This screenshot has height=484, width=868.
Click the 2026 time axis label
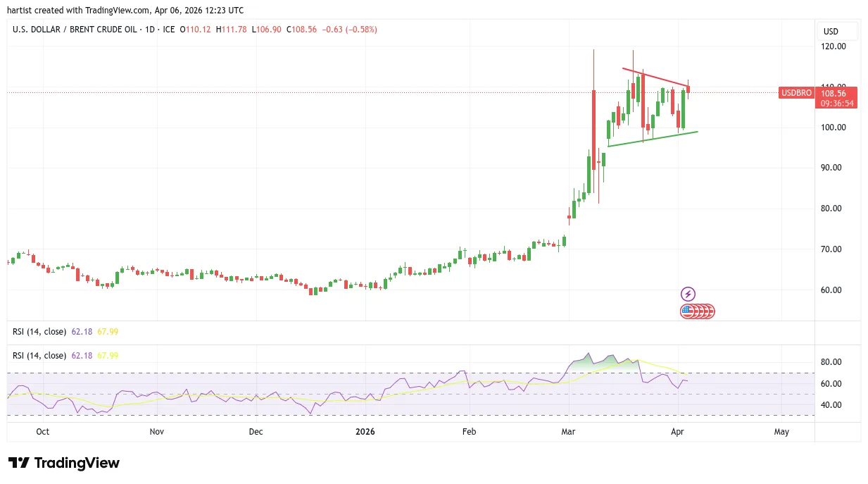coord(366,431)
